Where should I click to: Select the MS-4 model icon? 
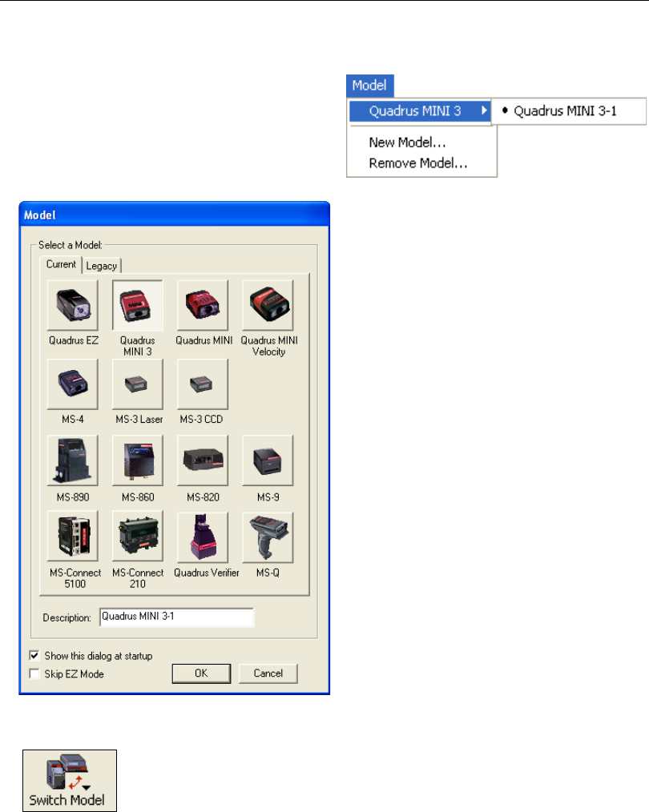click(x=73, y=384)
